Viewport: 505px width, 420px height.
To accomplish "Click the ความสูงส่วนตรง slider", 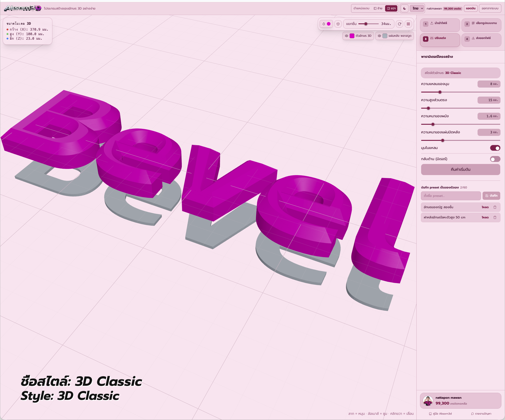I will click(x=461, y=108).
